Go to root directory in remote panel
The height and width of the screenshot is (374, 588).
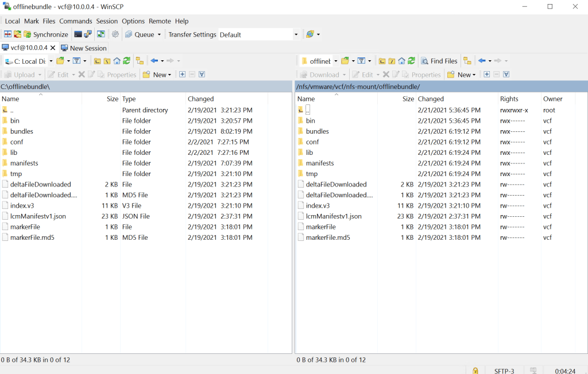(x=392, y=61)
